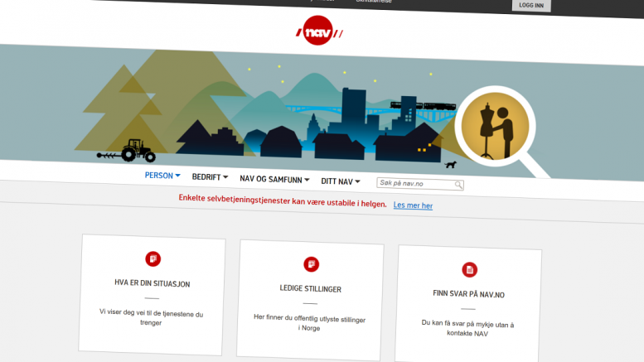Click 'Du kan få svar på mykje' text
The image size is (644, 362).
pyautogui.click(x=467, y=328)
